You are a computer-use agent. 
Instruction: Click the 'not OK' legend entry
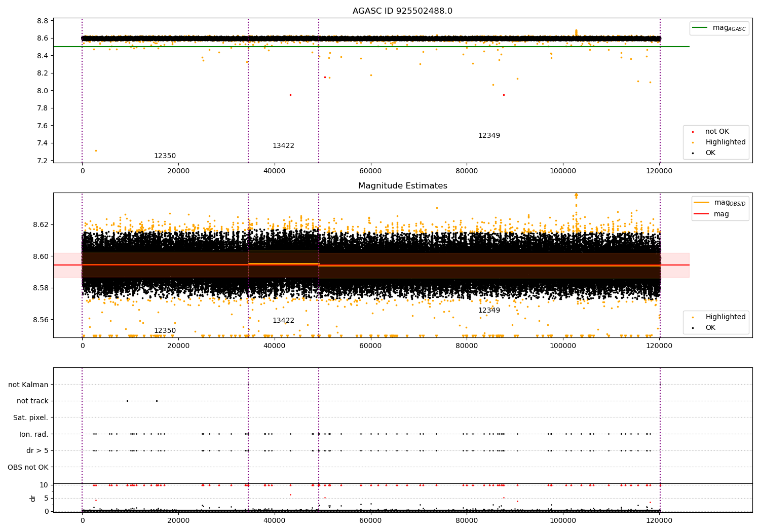point(717,132)
